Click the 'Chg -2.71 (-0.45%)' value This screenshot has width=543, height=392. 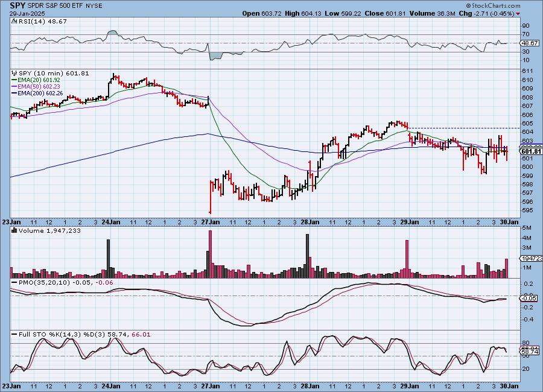(x=486, y=13)
